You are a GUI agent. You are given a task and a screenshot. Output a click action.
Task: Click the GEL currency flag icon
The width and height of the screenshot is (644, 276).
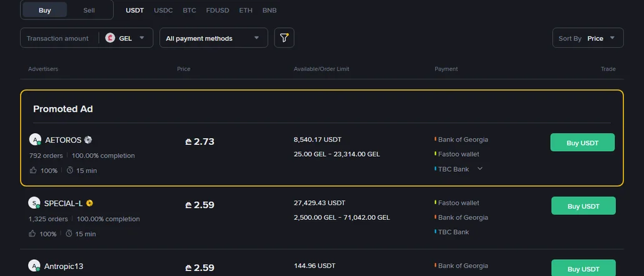(110, 38)
